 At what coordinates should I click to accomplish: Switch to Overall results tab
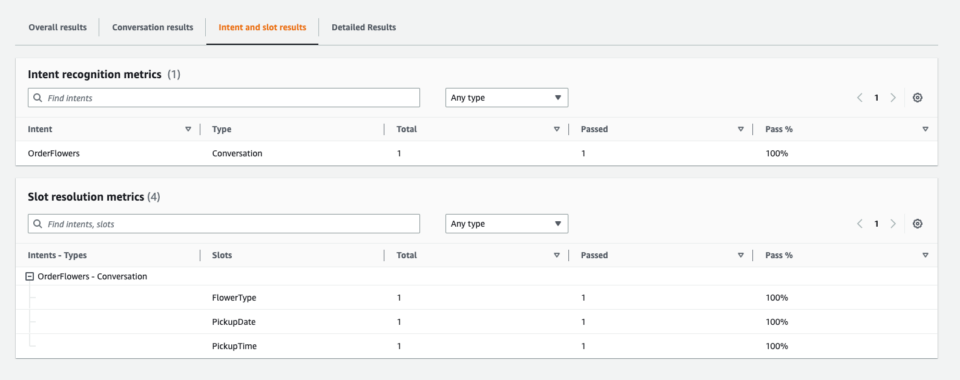[x=58, y=28]
